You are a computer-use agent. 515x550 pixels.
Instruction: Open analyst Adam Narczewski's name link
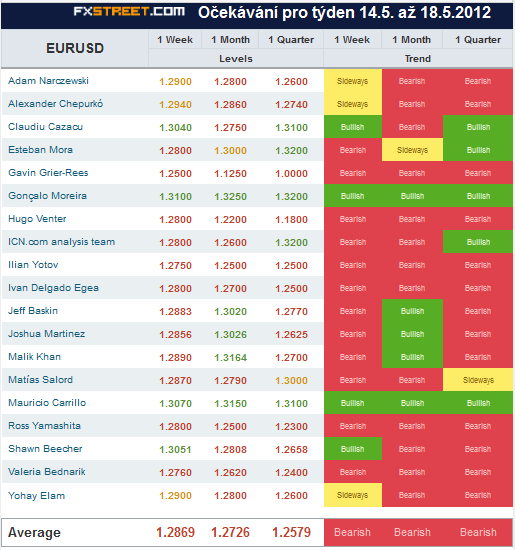point(48,81)
